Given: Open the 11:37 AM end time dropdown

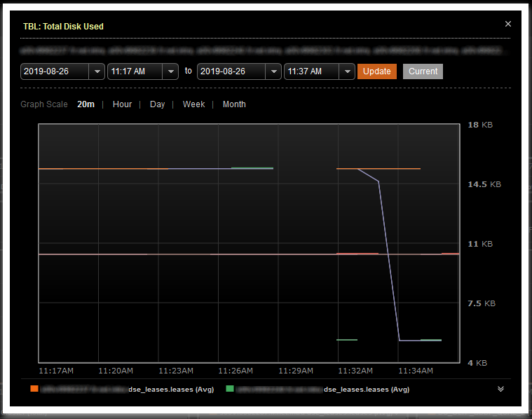Looking at the screenshot, I should pyautogui.click(x=348, y=71).
